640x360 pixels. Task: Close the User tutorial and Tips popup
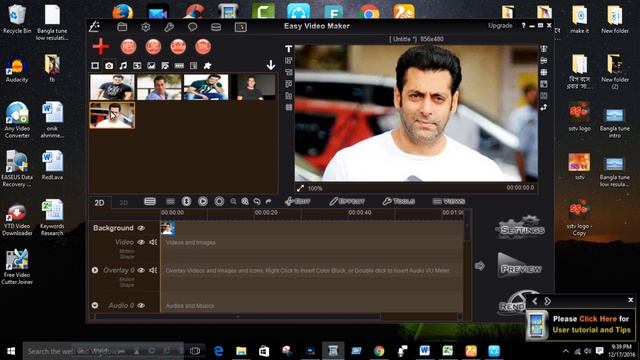(631, 300)
